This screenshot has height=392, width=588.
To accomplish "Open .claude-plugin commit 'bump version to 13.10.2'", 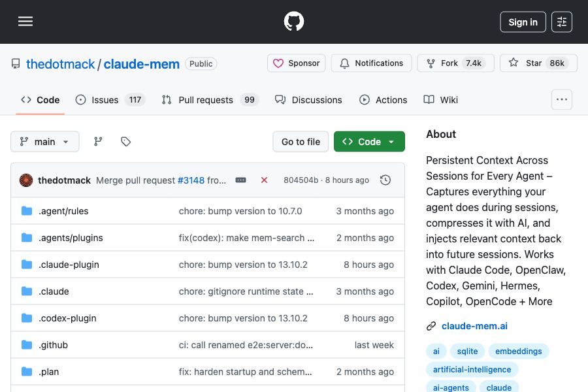I will click(x=243, y=265).
